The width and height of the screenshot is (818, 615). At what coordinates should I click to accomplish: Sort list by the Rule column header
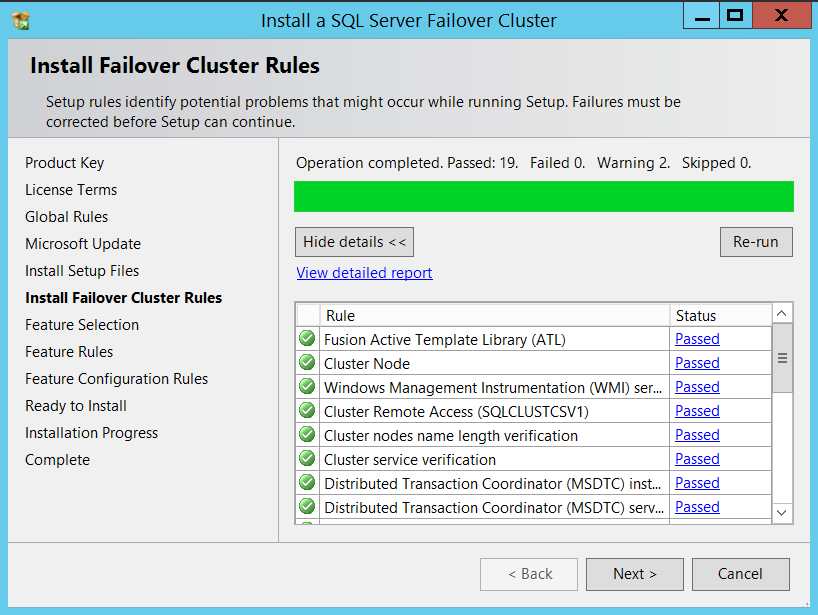tap(495, 316)
